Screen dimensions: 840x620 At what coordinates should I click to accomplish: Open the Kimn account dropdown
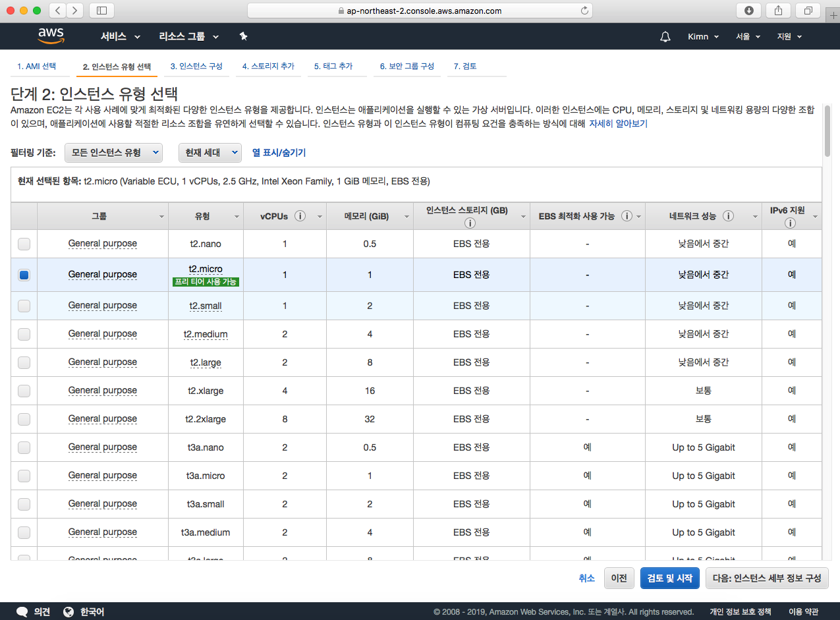point(703,36)
